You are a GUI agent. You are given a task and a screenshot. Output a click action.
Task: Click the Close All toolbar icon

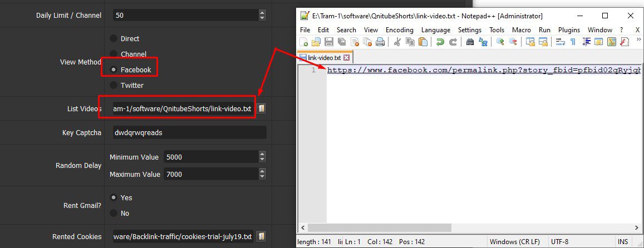[x=367, y=42]
